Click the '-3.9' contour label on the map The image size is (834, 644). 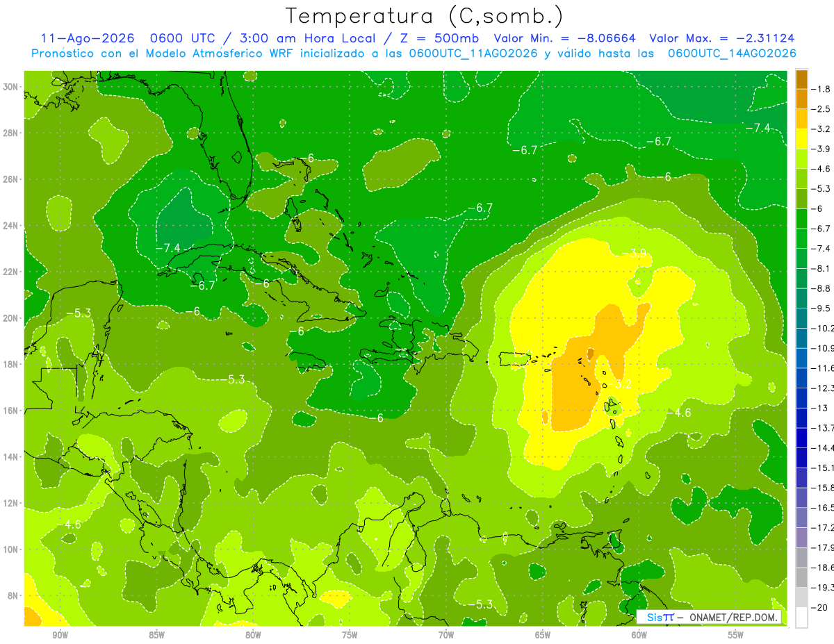pos(634,252)
